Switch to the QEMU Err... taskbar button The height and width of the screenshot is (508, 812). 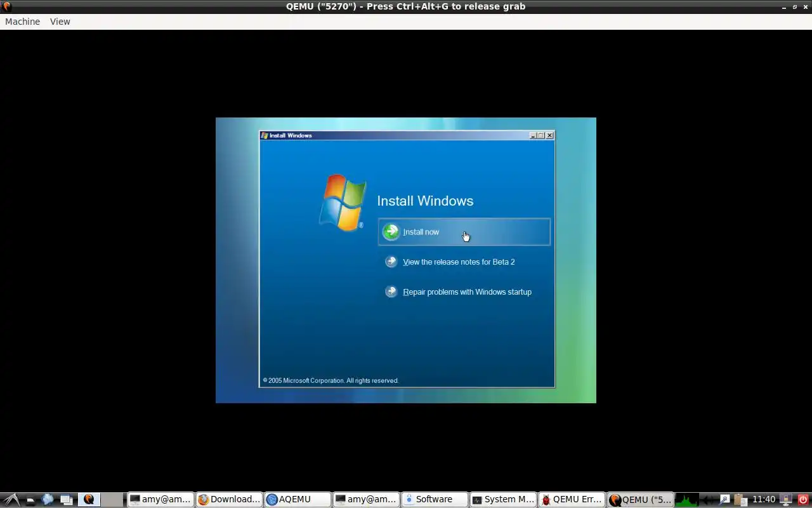(x=572, y=500)
